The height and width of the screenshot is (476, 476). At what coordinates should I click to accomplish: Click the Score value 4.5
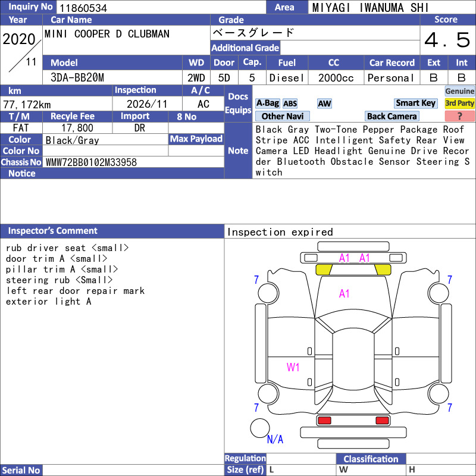(x=447, y=40)
